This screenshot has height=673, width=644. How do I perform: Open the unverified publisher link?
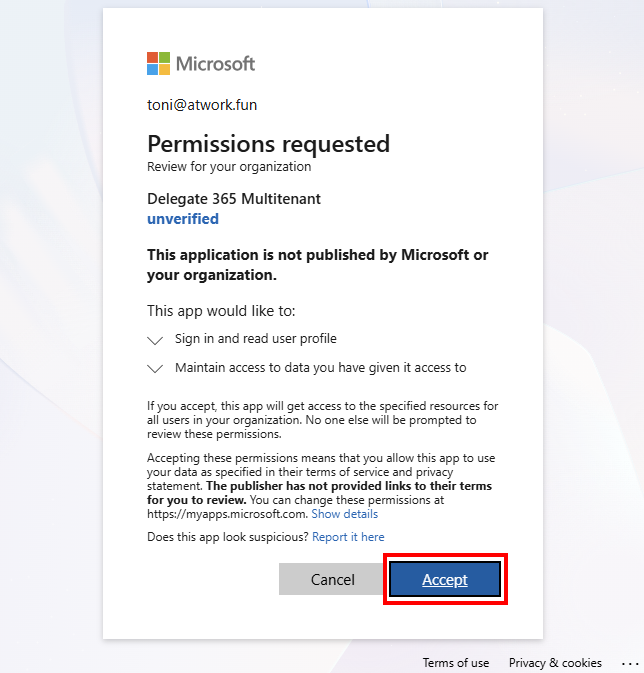(183, 218)
